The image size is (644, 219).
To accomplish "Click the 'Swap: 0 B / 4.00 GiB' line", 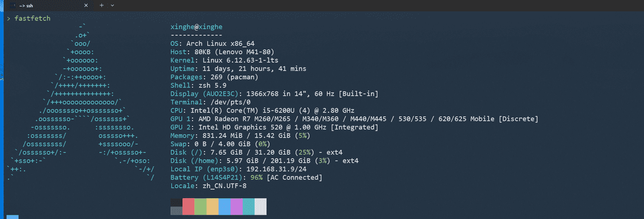I will 220,144.
